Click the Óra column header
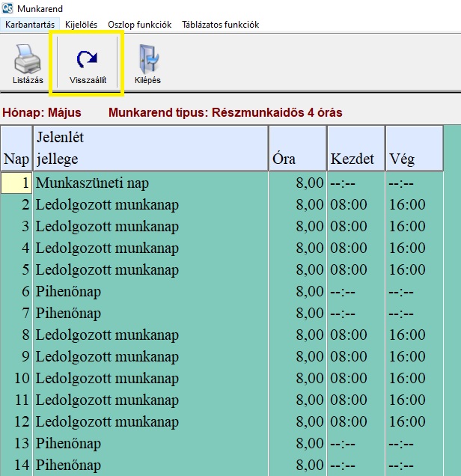The width and height of the screenshot is (461, 476). click(x=297, y=148)
